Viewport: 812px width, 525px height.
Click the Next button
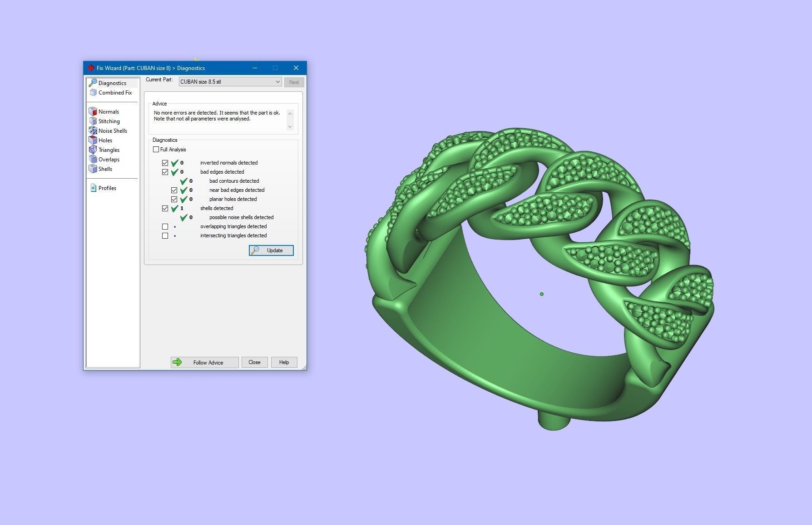[x=294, y=82]
